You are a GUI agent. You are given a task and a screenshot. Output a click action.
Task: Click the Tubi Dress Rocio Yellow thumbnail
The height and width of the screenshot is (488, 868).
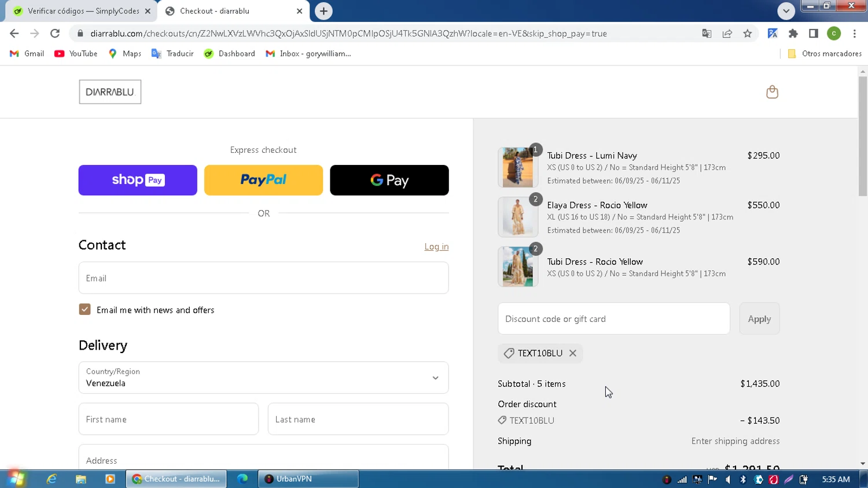coord(518,267)
